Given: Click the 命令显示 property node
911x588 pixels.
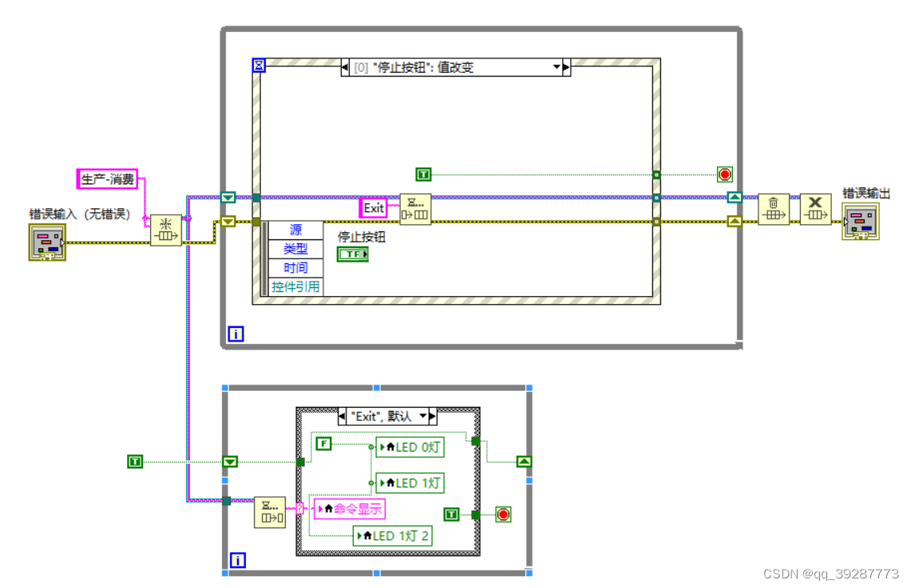Looking at the screenshot, I should point(351,508).
